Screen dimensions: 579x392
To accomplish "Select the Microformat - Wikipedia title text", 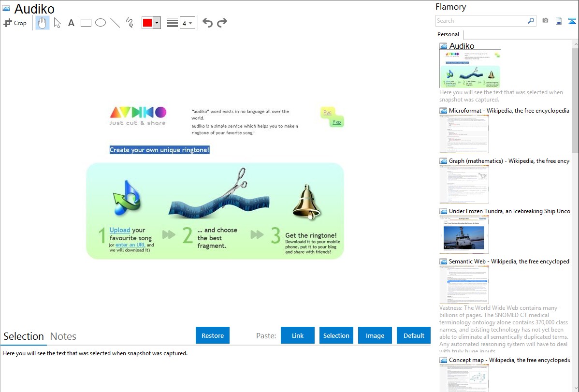I will [509, 111].
